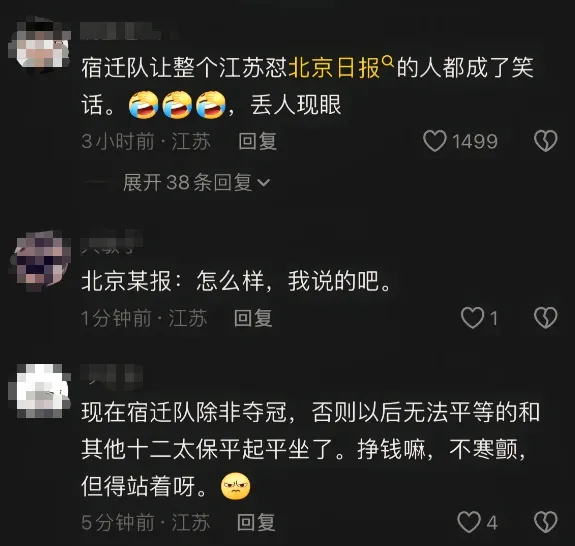Like the comment with 4 likes
575x546 pixels.
[x=469, y=522]
